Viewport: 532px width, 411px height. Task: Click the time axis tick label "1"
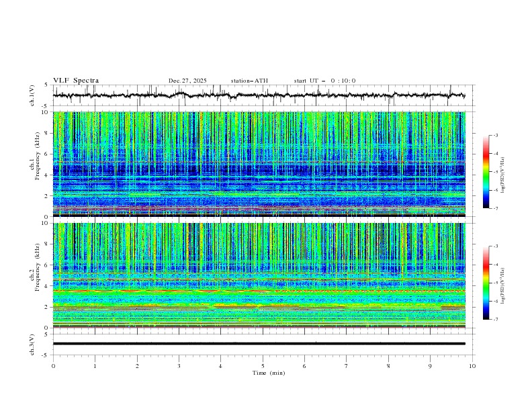[x=95, y=366]
